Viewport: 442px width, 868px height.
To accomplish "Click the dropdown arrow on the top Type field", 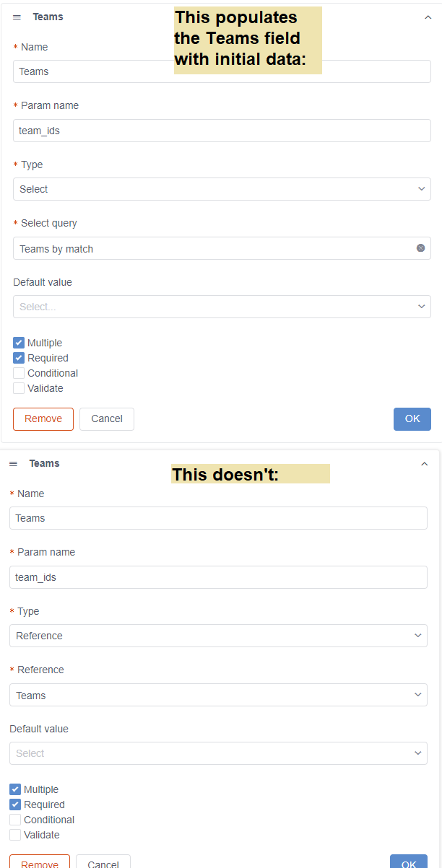I will pyautogui.click(x=421, y=188).
